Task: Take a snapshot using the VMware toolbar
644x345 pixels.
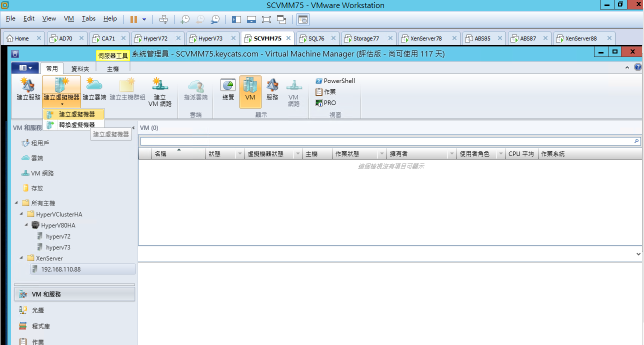Action: 185,19
